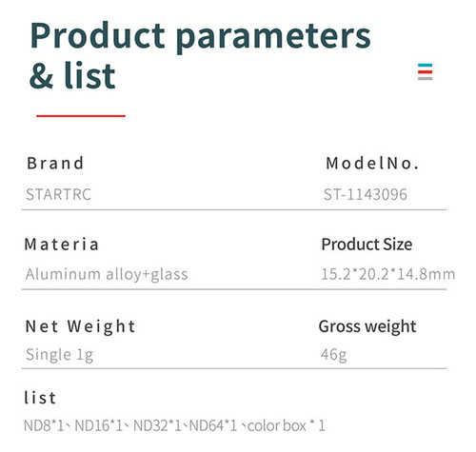Click the color box * 1 entry

point(287,425)
